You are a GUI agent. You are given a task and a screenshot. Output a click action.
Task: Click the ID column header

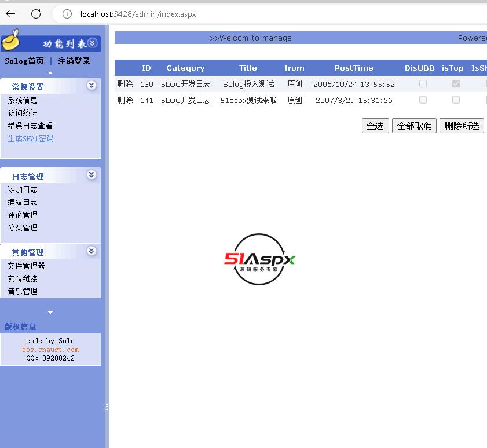click(147, 68)
